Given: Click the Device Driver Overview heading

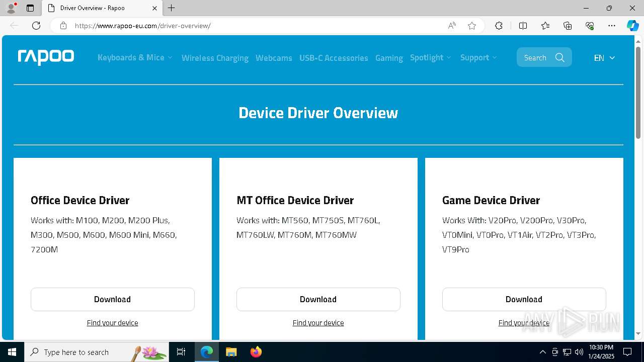Looking at the screenshot, I should point(318,113).
